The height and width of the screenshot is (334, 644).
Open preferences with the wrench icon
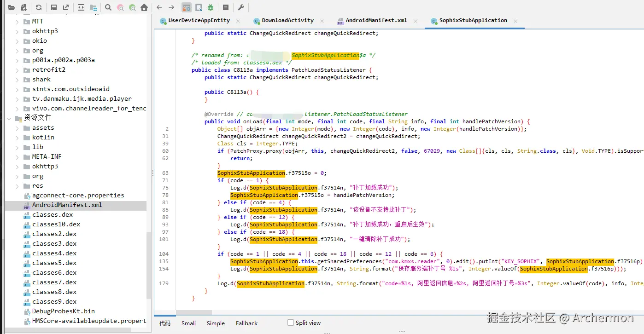click(241, 7)
